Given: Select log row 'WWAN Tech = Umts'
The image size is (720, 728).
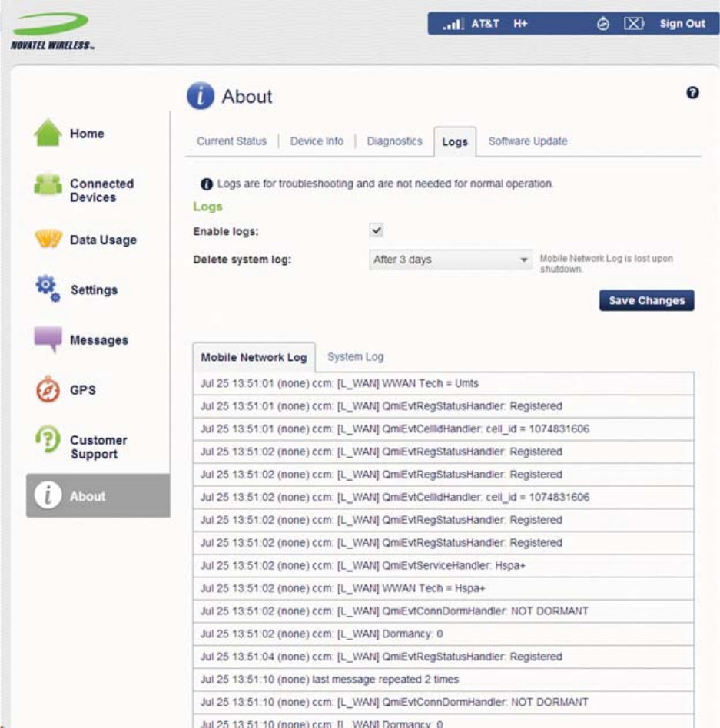Looking at the screenshot, I should coord(443,383).
